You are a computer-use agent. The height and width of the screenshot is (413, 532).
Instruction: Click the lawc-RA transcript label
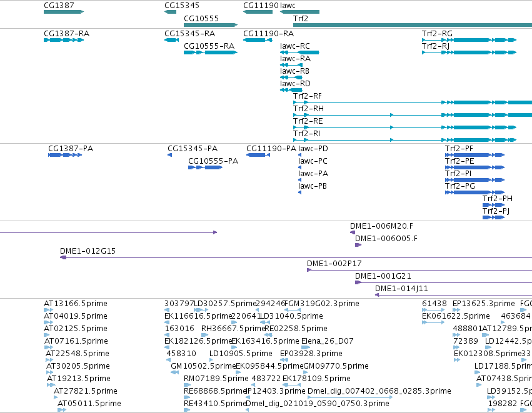tap(295, 59)
